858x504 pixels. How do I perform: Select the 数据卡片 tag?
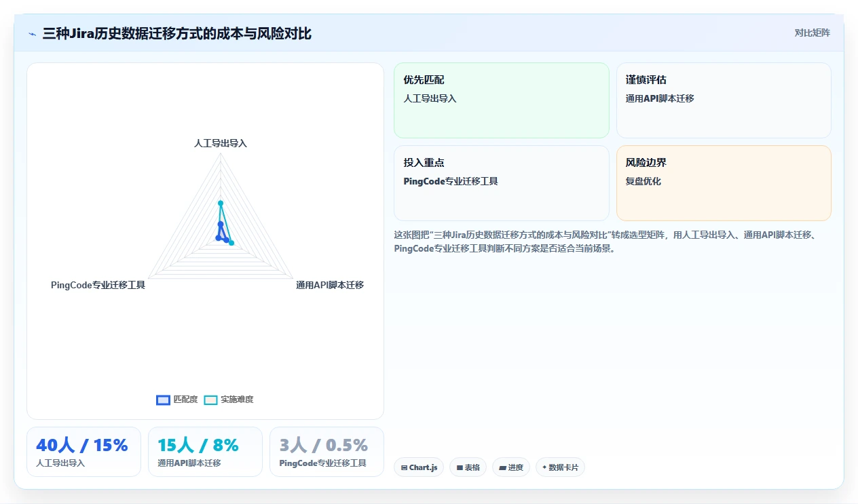[x=560, y=467]
